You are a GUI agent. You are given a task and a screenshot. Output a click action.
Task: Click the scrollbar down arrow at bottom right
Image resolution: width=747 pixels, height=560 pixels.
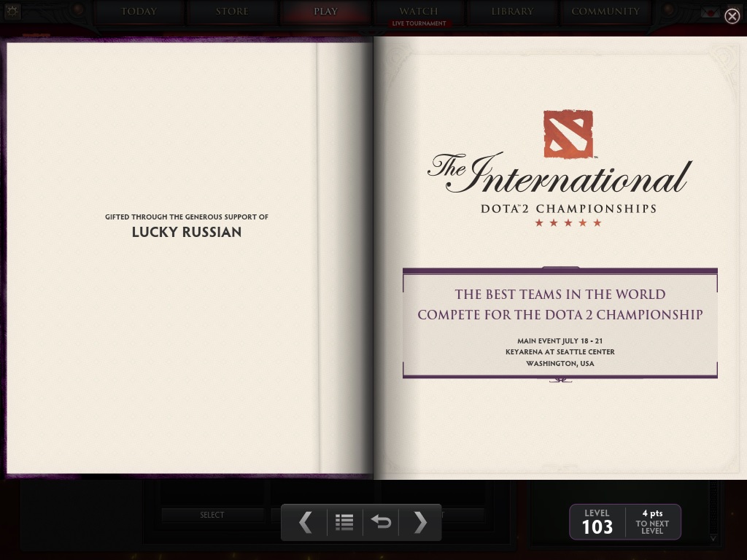click(x=713, y=538)
